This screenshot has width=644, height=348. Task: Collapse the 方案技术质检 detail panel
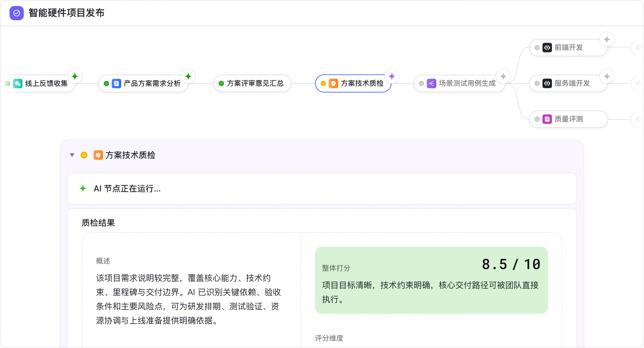(x=72, y=155)
